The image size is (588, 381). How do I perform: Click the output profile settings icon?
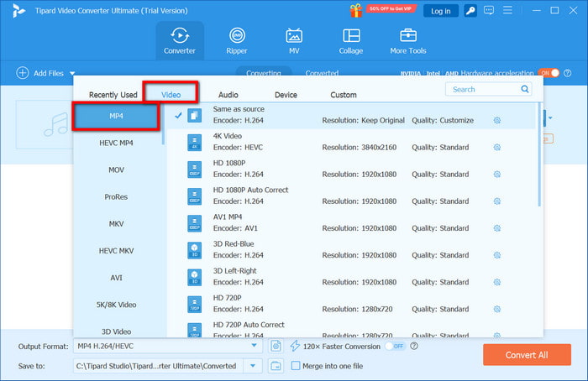click(276, 346)
